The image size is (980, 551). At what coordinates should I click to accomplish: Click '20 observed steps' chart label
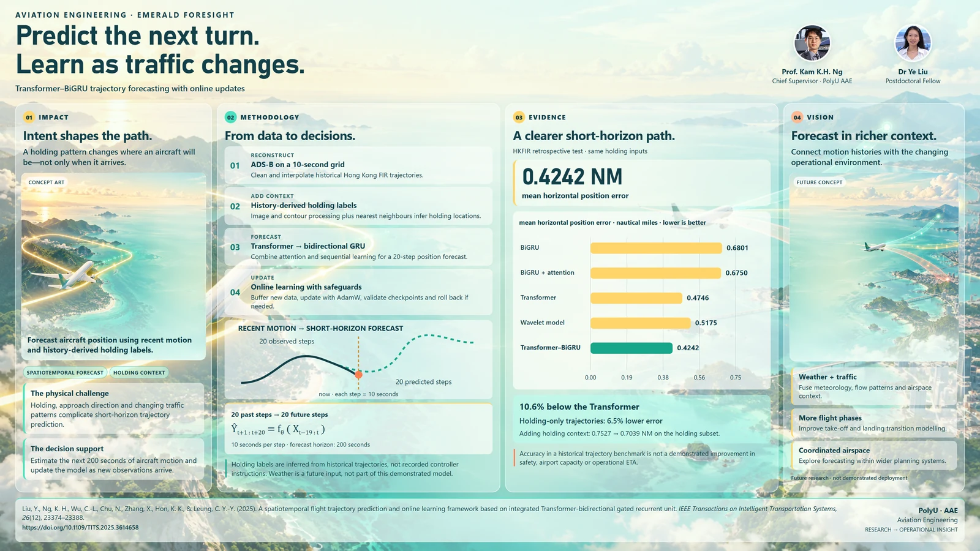point(287,342)
